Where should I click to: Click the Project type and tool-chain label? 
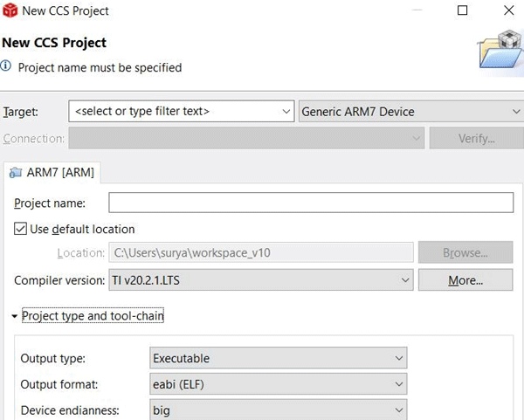click(x=93, y=316)
